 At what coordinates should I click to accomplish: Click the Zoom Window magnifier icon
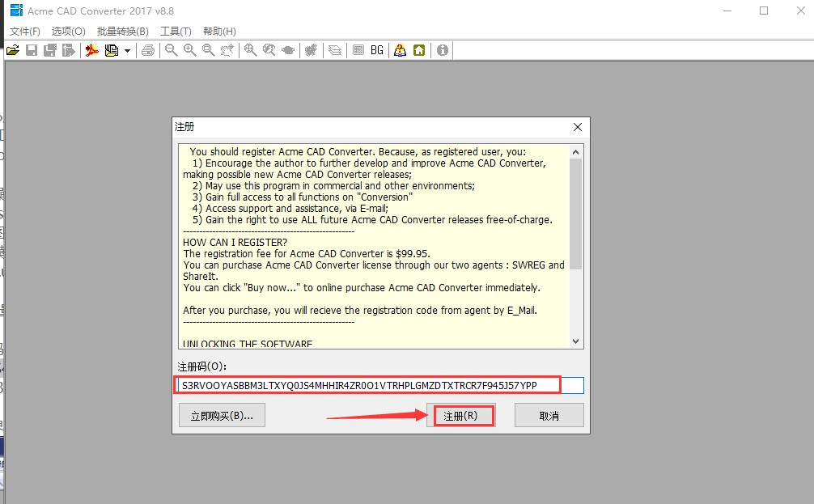point(208,50)
